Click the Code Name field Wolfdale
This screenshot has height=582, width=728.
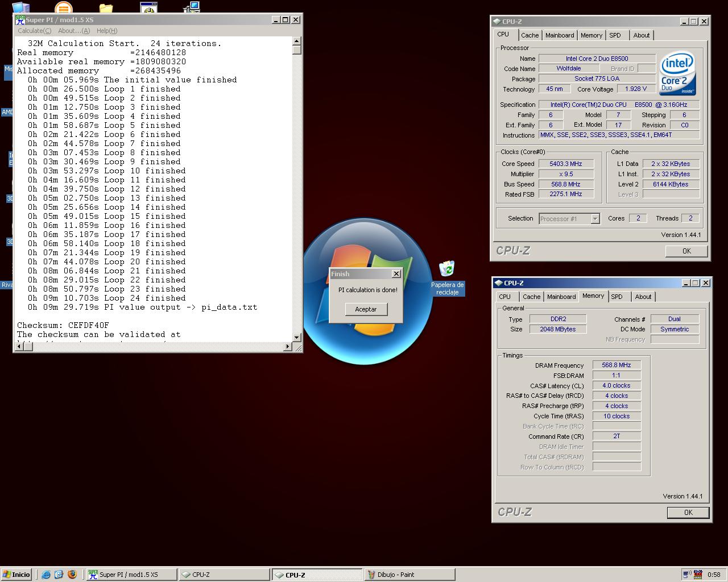pos(568,69)
